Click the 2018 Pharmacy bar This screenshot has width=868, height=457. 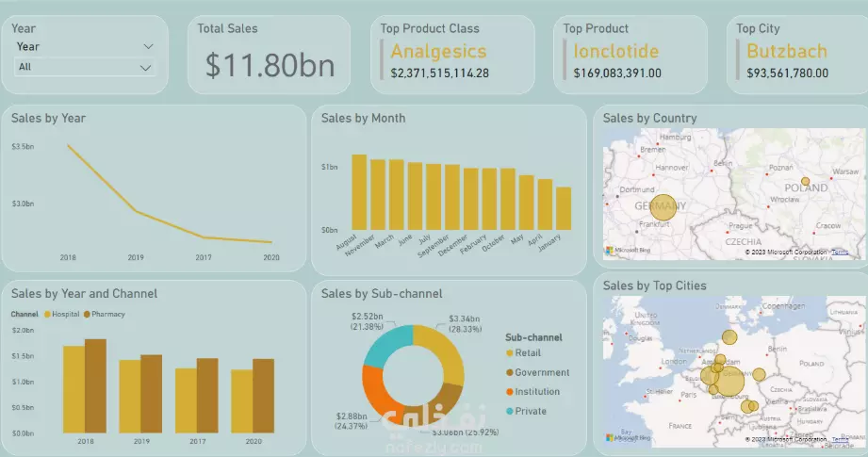click(95, 386)
